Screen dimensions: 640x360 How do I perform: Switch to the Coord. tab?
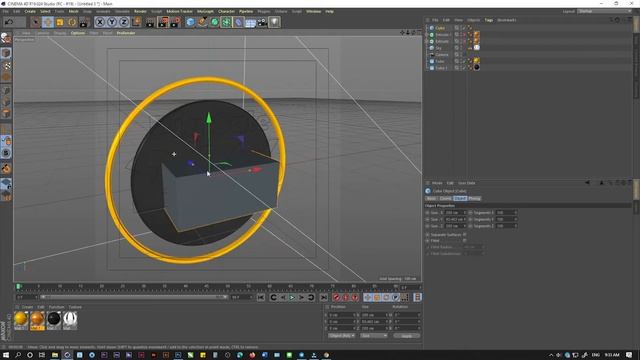445,198
